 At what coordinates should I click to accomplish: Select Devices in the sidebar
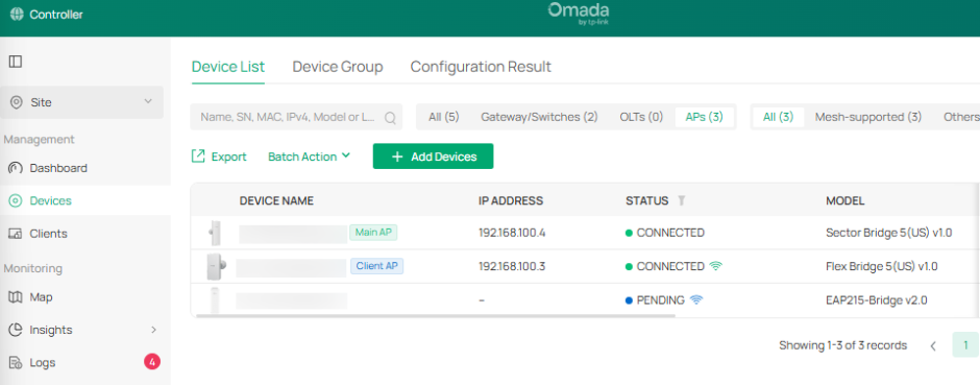pyautogui.click(x=51, y=201)
